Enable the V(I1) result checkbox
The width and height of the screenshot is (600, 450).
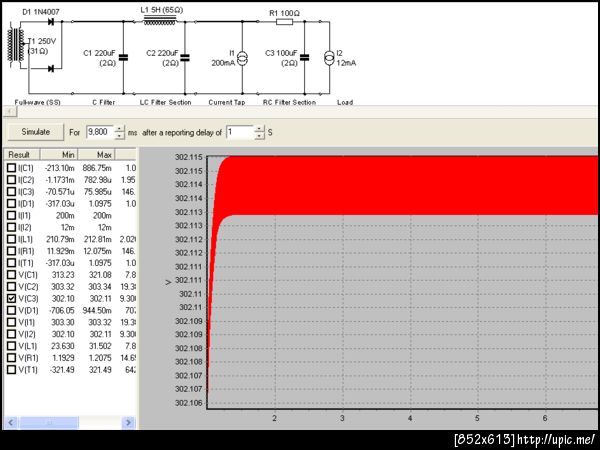click(11, 322)
